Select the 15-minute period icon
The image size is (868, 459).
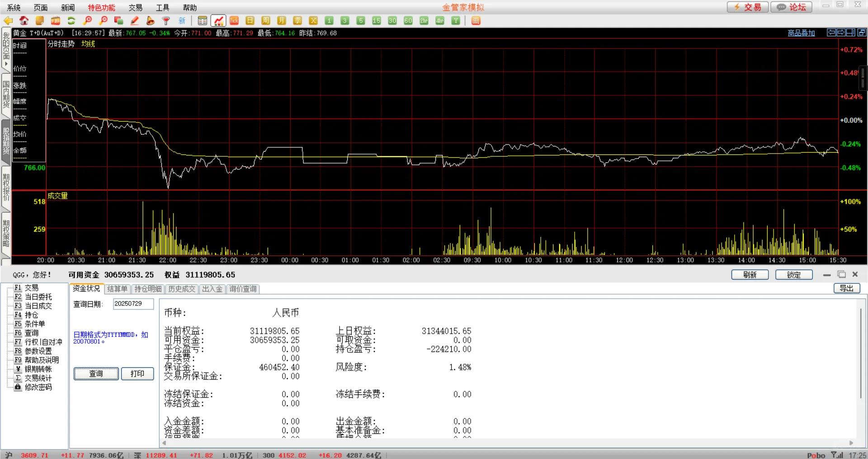click(377, 21)
